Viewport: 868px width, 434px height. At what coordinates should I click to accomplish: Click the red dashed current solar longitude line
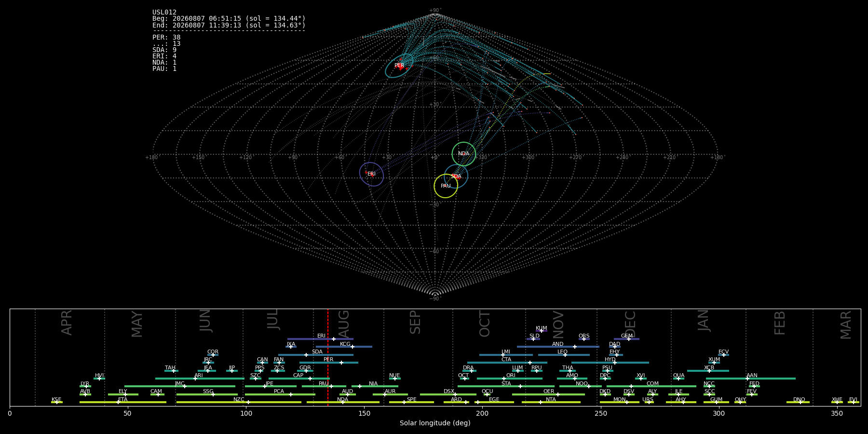coord(328,357)
